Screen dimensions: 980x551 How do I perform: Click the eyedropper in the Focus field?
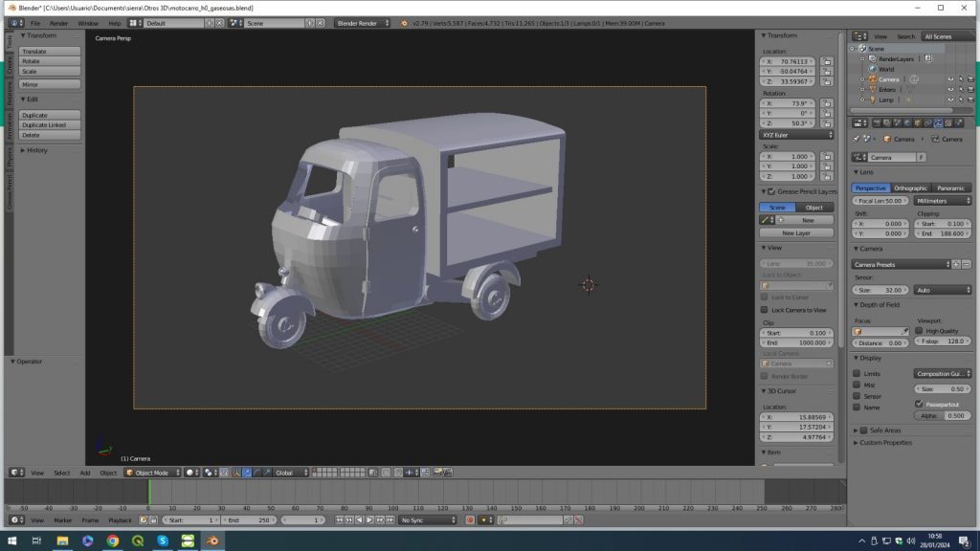tap(904, 331)
